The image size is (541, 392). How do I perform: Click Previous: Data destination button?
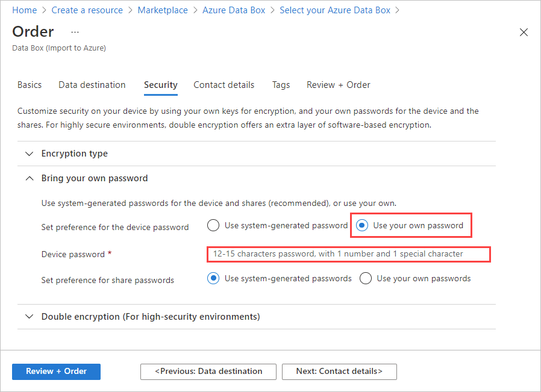[x=208, y=372]
